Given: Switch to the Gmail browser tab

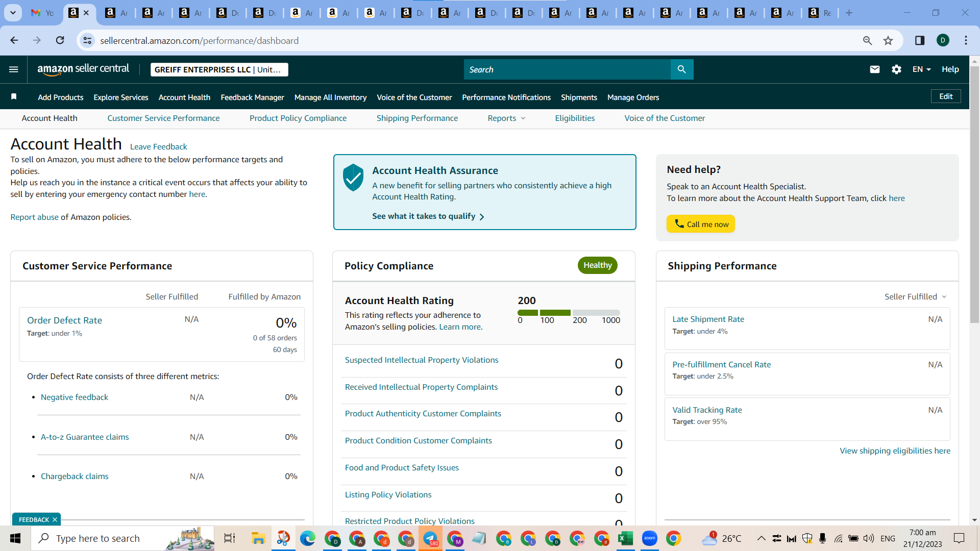Looking at the screenshot, I should tap(42, 13).
